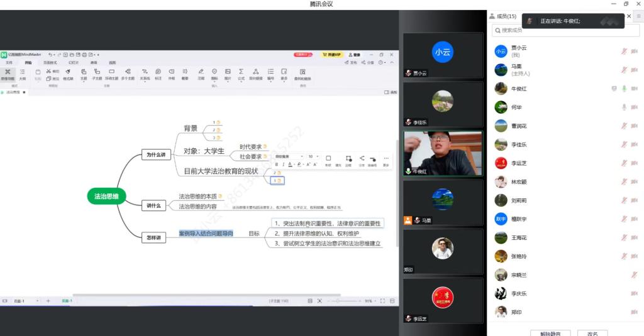Click the 图片 insert picture icon

tap(228, 73)
